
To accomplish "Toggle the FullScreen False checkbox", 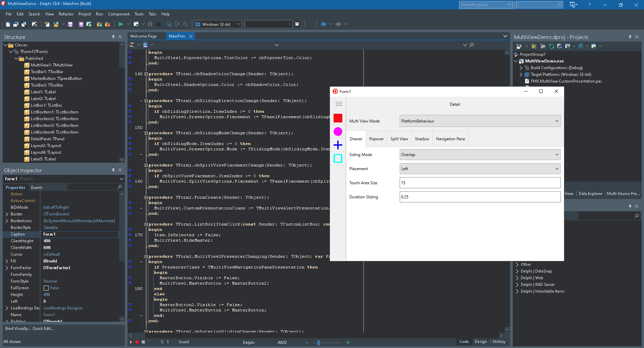I will tap(46, 288).
